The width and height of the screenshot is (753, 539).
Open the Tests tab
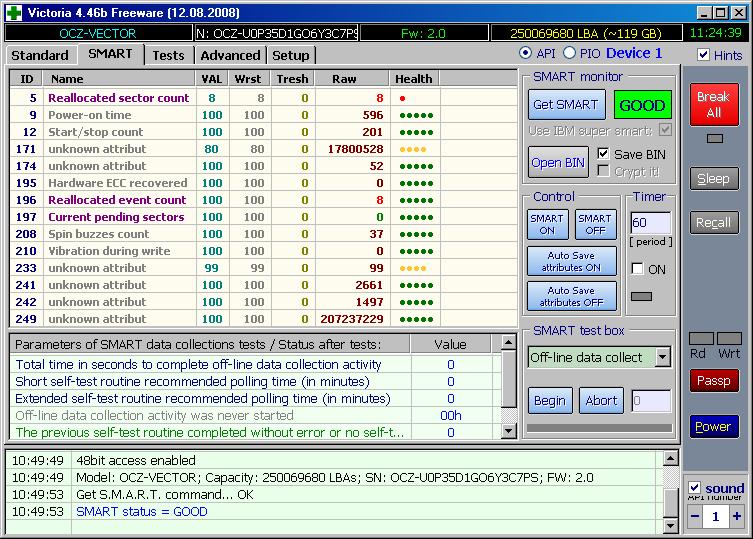[169, 55]
